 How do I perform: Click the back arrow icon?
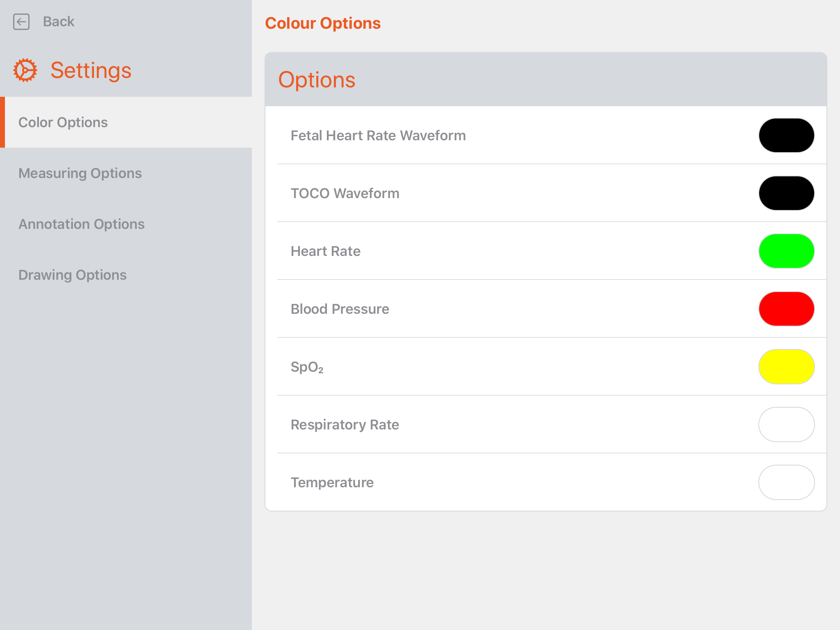click(x=21, y=21)
